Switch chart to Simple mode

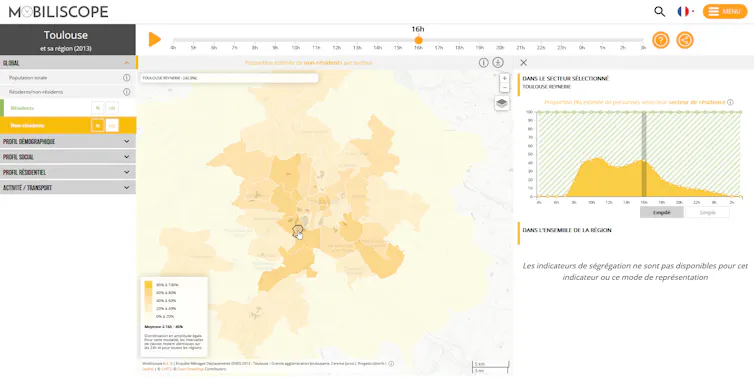[x=707, y=213]
